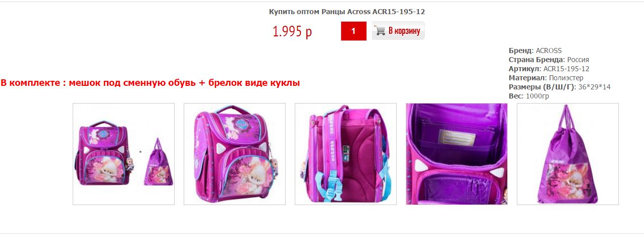Add the backpack via В корзину button
This screenshot has height=250, width=644.
[x=398, y=31]
